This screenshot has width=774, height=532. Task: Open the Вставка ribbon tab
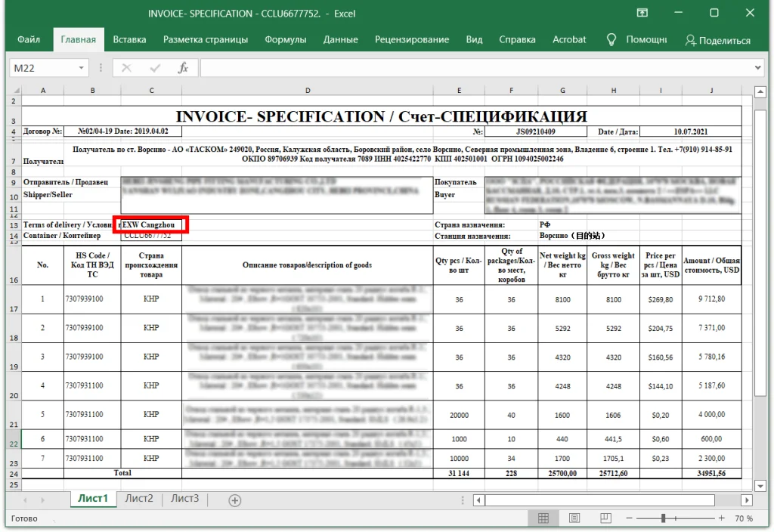(129, 39)
